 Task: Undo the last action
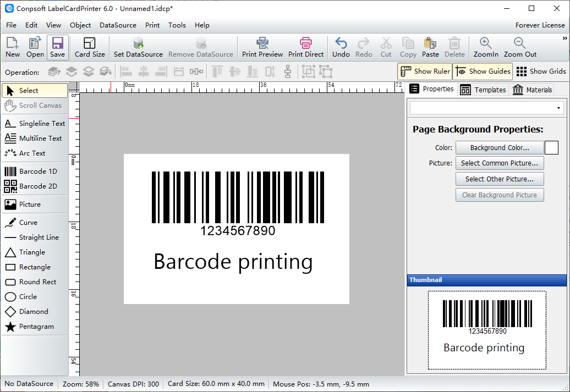(x=341, y=47)
